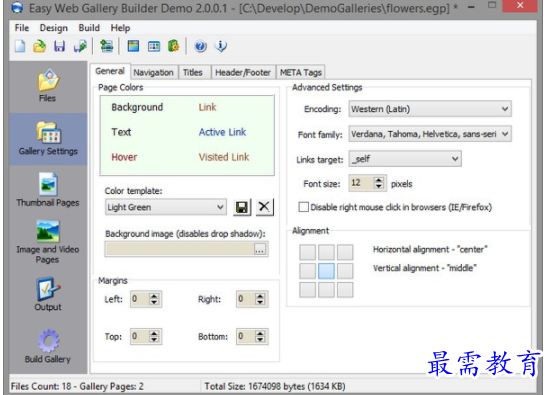The height and width of the screenshot is (395, 549).
Task: Select center-middle alignment cell
Action: 326,271
